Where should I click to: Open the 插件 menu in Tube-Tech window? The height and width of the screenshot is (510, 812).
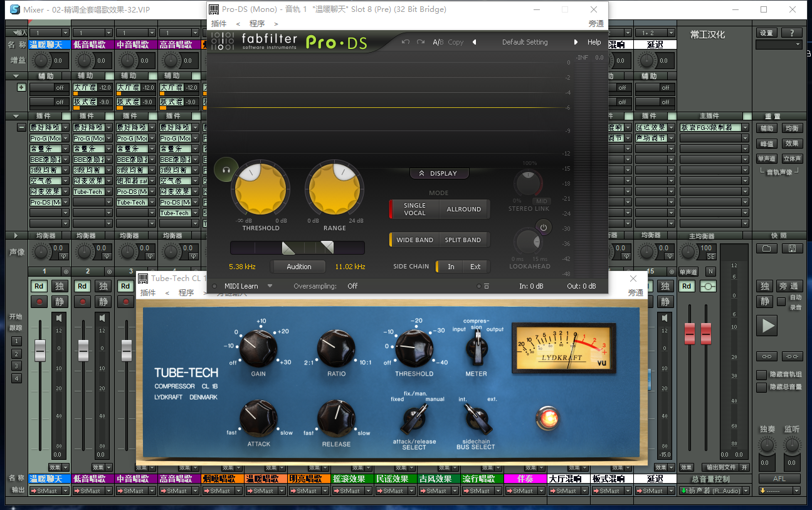coord(148,292)
